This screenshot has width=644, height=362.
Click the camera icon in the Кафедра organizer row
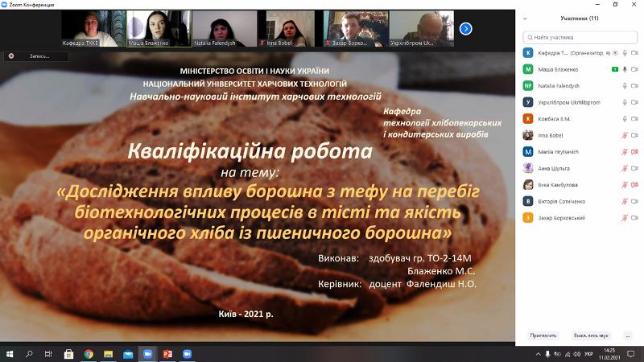634,53
